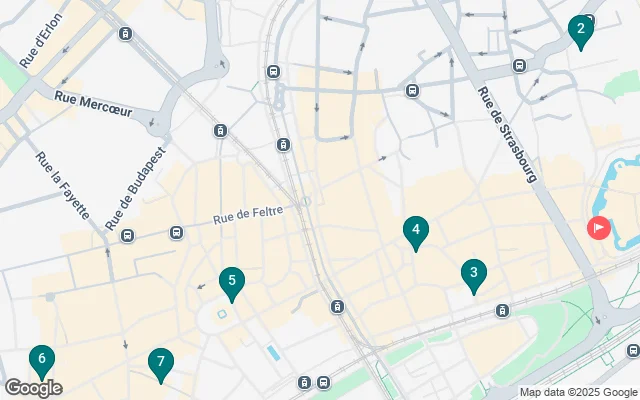Image resolution: width=640 pixels, height=400 pixels.
Task: Select the Rue la Fayette street label
Action: click(62, 186)
